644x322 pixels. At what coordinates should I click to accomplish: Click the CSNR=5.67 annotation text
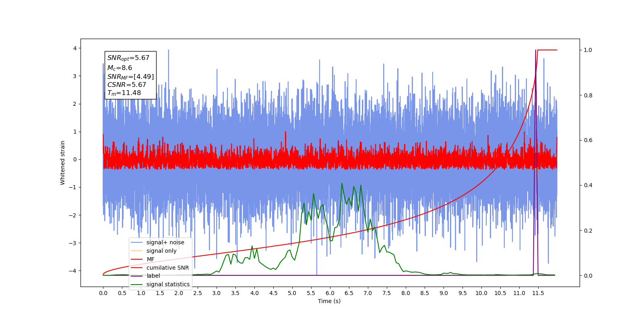[127, 85]
